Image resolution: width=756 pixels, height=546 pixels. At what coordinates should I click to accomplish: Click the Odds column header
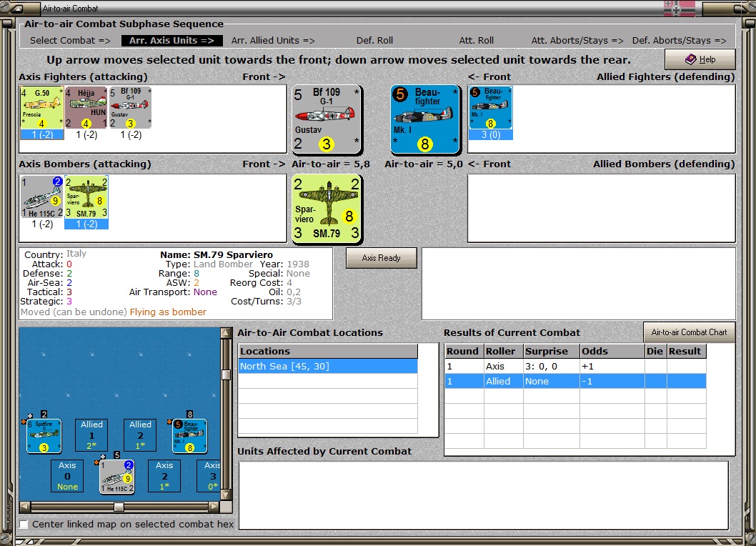click(612, 351)
